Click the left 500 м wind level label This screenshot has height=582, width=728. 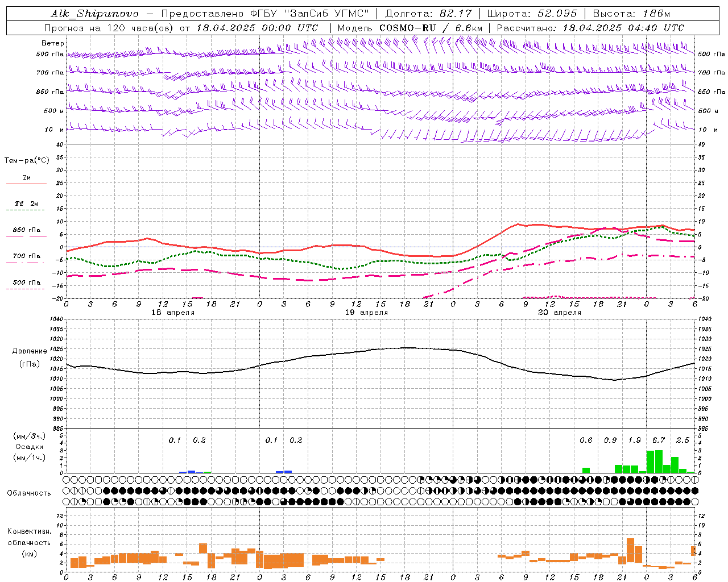click(x=54, y=111)
